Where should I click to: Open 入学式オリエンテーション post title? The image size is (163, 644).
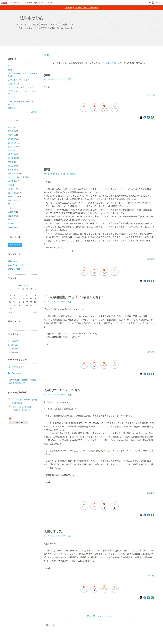[62, 390]
